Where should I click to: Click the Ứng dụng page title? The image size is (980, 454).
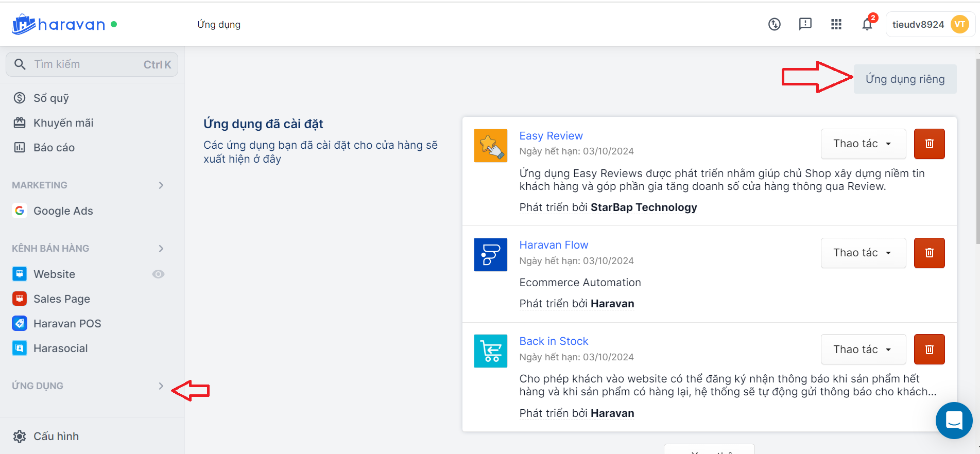click(x=219, y=24)
